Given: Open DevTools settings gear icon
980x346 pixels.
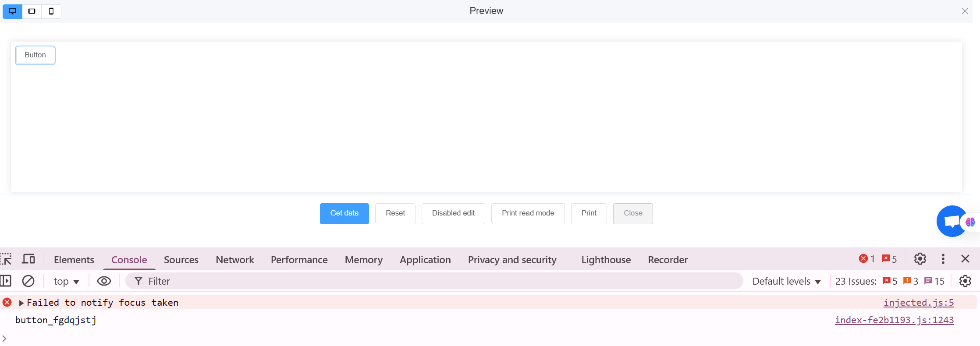Looking at the screenshot, I should pyautogui.click(x=920, y=259).
